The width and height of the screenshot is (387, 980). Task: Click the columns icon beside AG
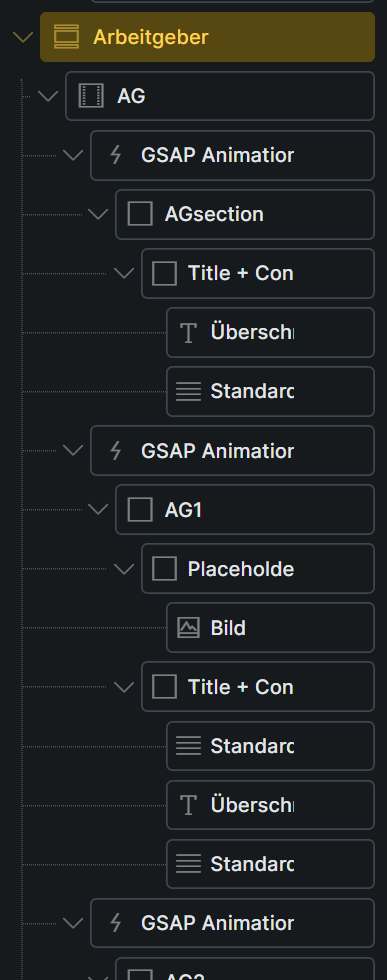(91, 96)
